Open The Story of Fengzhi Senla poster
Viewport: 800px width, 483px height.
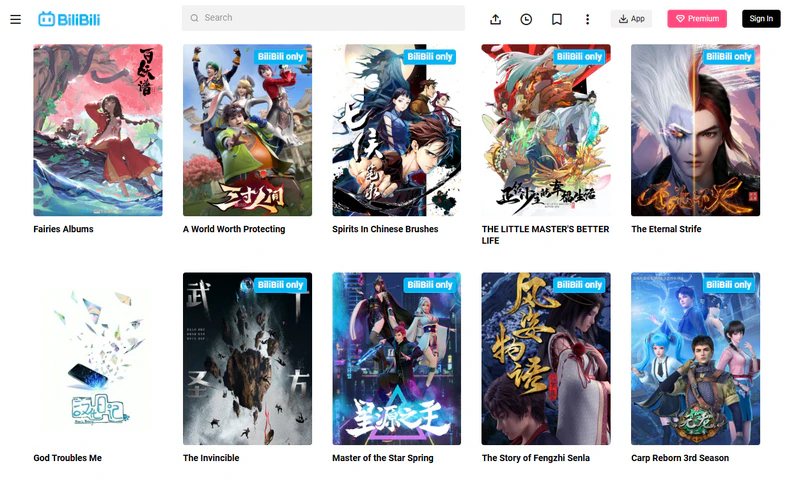point(546,359)
